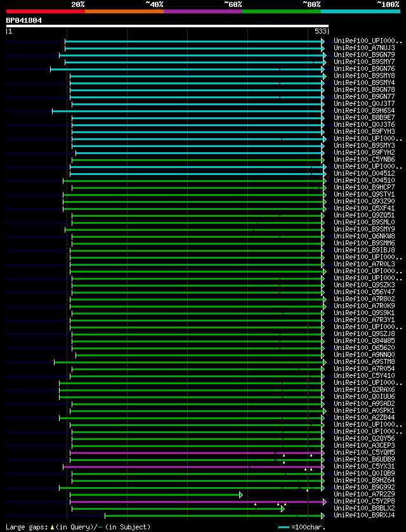Select the UniRef100_Q2RAX6 label
Screen dimensions: 406x532
click(364, 389)
